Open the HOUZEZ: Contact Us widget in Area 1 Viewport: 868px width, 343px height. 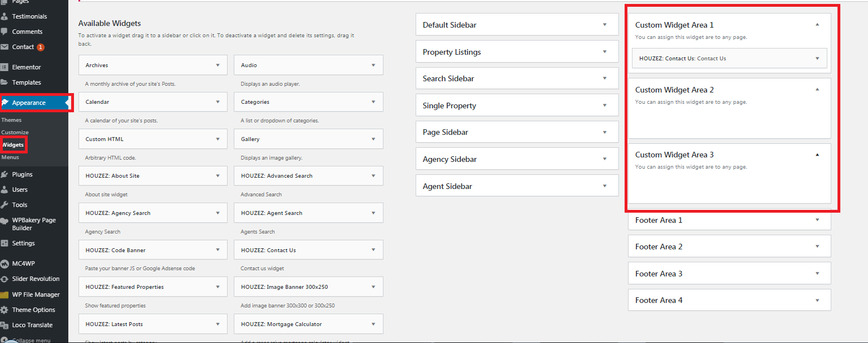pos(730,58)
